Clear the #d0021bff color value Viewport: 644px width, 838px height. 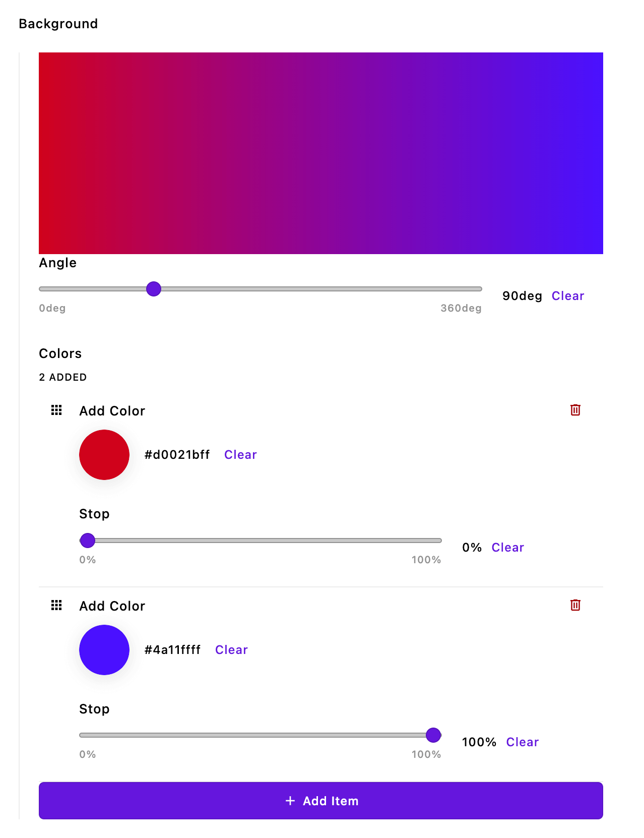(240, 454)
